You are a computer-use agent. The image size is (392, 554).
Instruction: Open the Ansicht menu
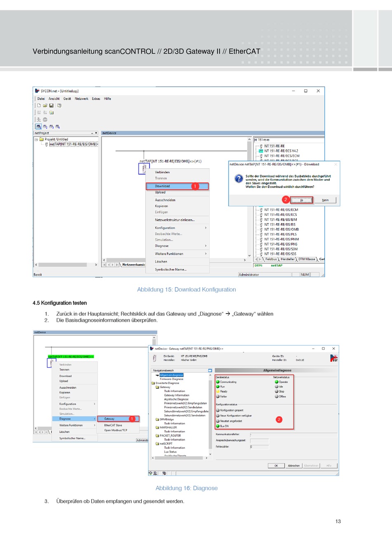click(54, 99)
